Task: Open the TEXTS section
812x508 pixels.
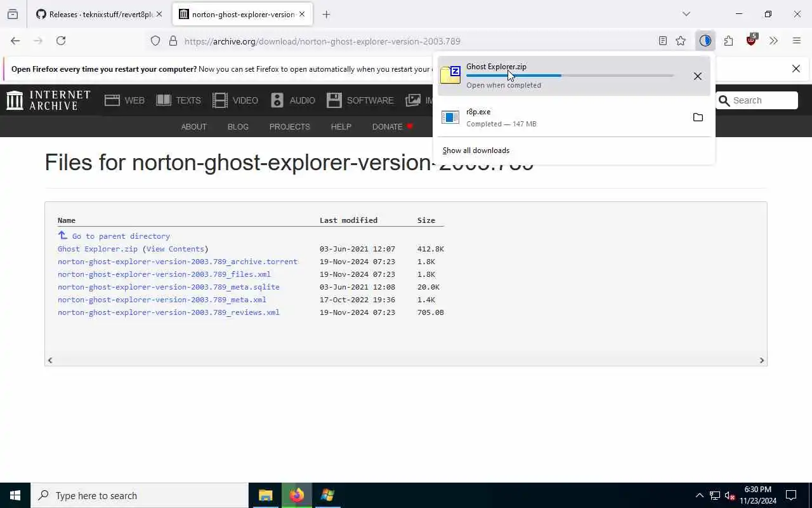Action: click(178, 100)
